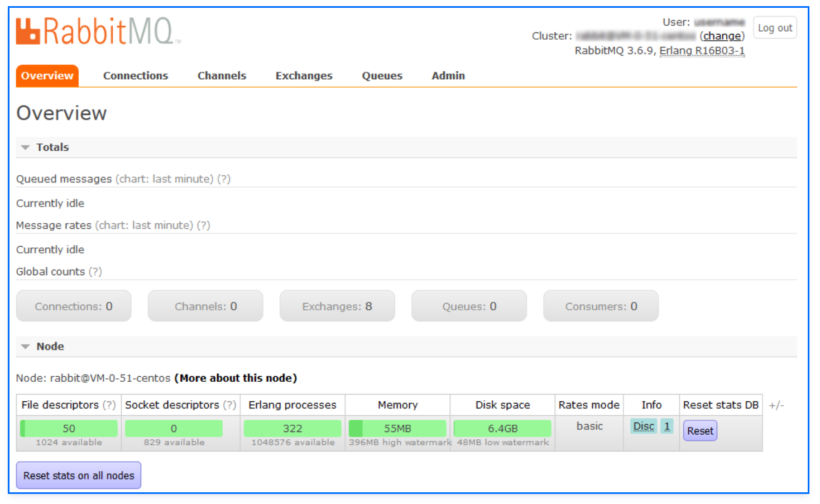Collapse the Node section triangle
The width and height of the screenshot is (820, 504).
coord(25,347)
